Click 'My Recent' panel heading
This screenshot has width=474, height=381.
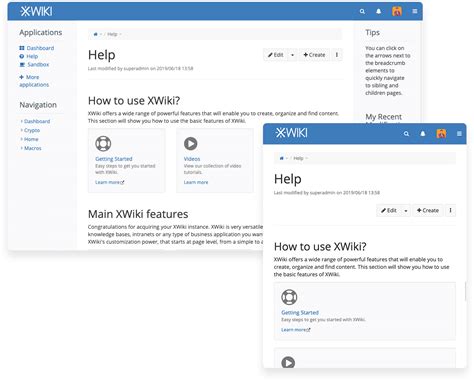coord(383,117)
